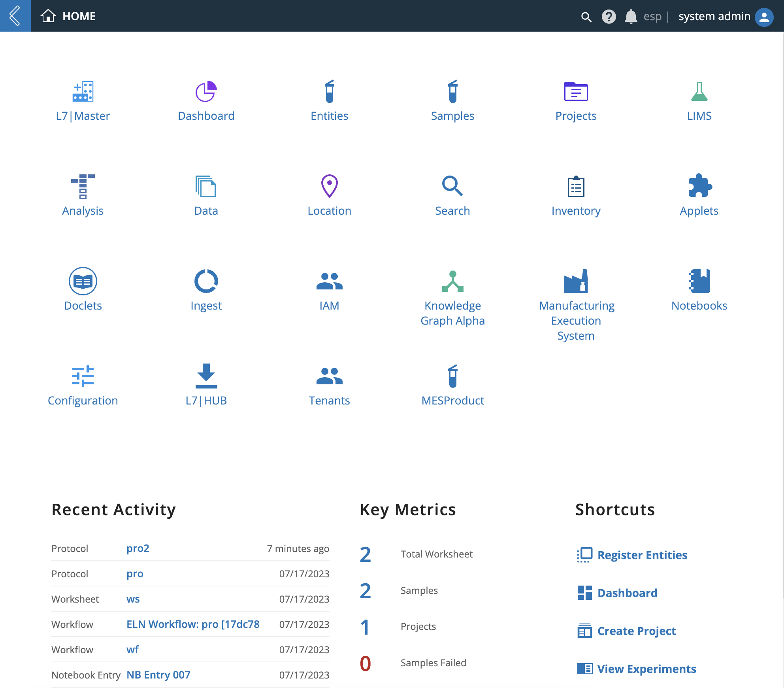The image size is (784, 688).
Task: Open the Entities app tile
Action: (330, 101)
